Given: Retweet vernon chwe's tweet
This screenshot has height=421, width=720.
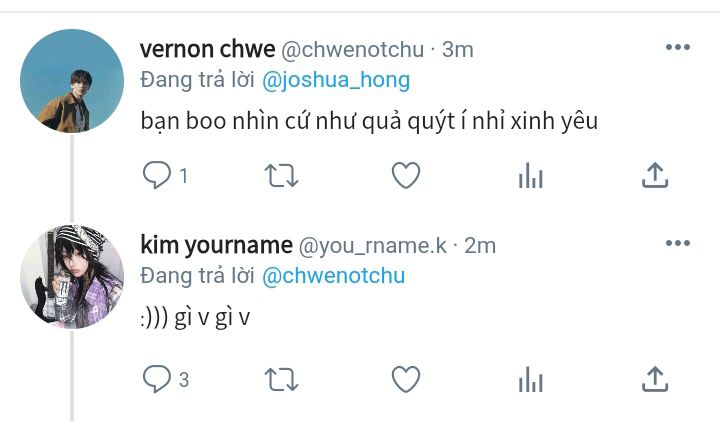Looking at the screenshot, I should [281, 176].
